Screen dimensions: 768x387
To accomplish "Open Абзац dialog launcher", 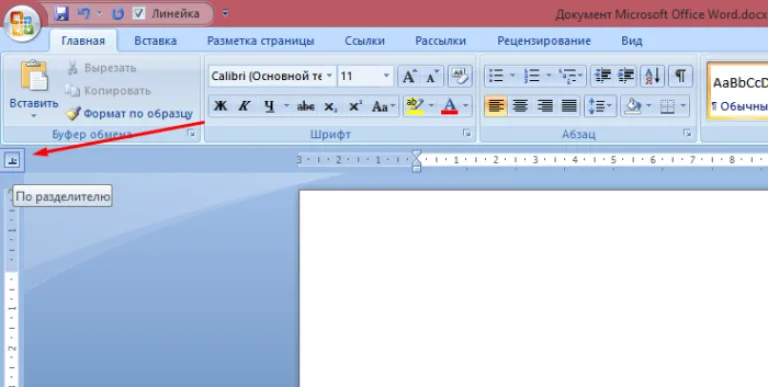I will 688,133.
